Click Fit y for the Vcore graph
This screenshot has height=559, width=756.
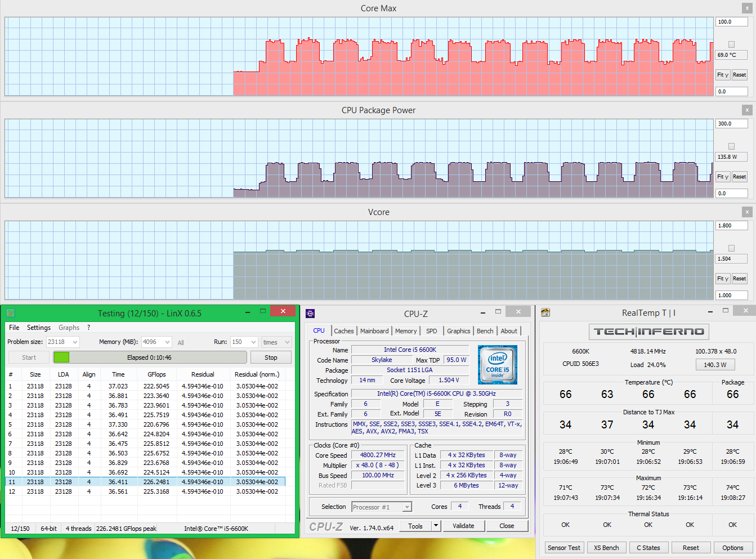point(723,279)
